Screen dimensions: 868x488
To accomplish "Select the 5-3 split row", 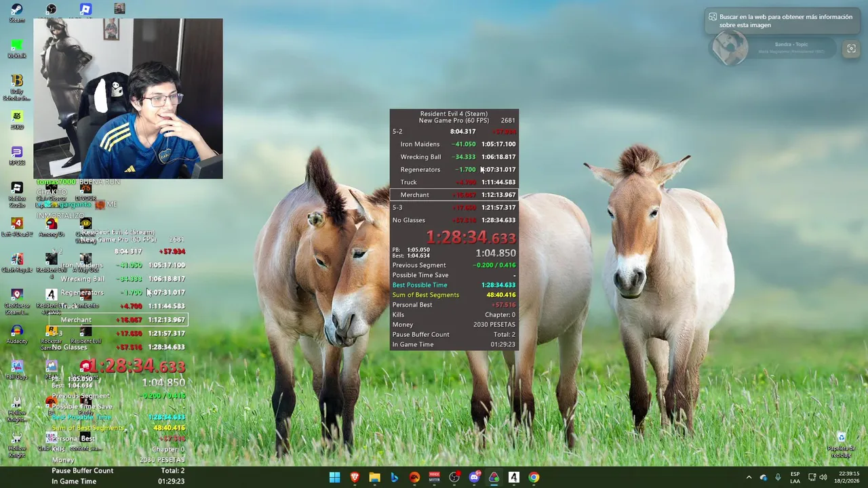I will pyautogui.click(x=454, y=207).
